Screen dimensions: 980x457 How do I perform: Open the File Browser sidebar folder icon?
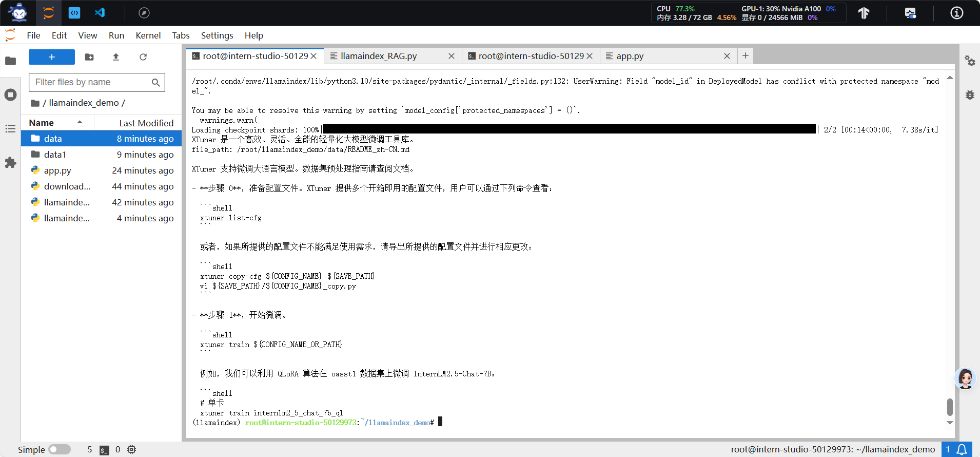pos(10,61)
